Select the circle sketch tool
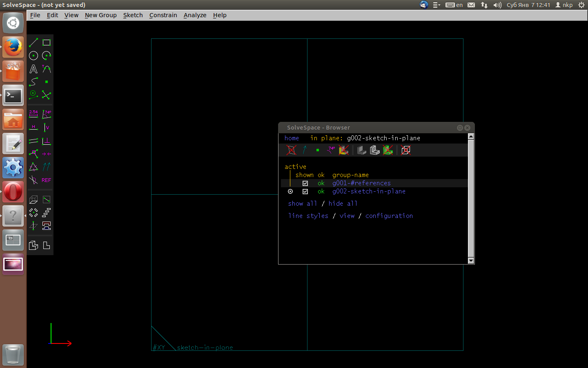 (x=33, y=56)
